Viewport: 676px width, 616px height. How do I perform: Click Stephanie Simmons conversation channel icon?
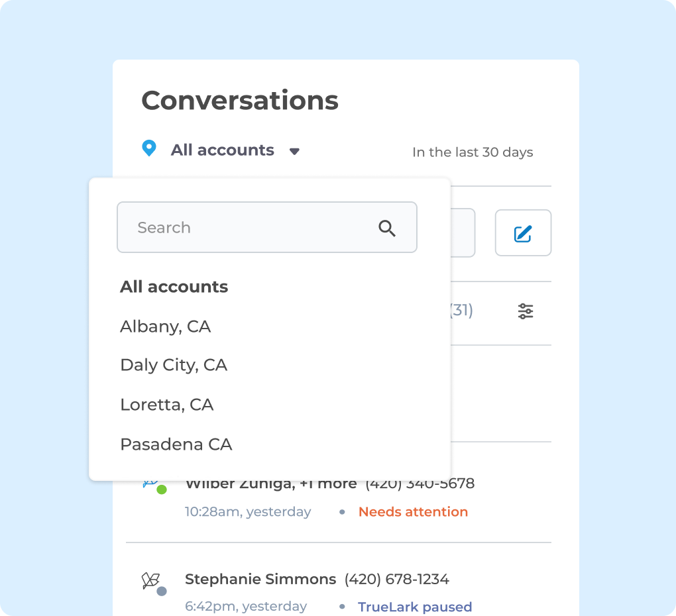pos(151,581)
